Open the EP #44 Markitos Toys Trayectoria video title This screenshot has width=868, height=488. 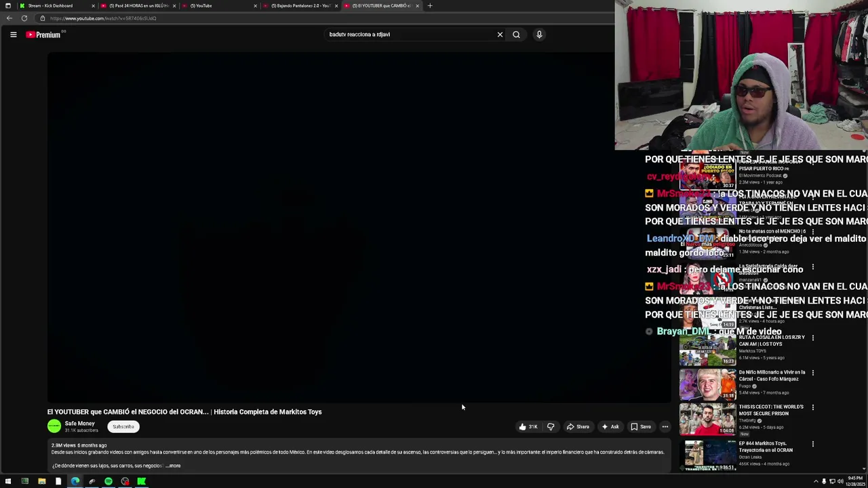(x=767, y=447)
